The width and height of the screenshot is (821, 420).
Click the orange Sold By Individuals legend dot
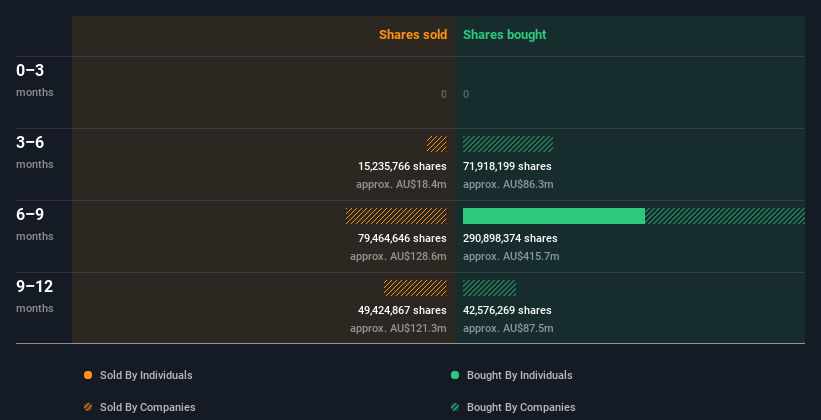coord(88,375)
